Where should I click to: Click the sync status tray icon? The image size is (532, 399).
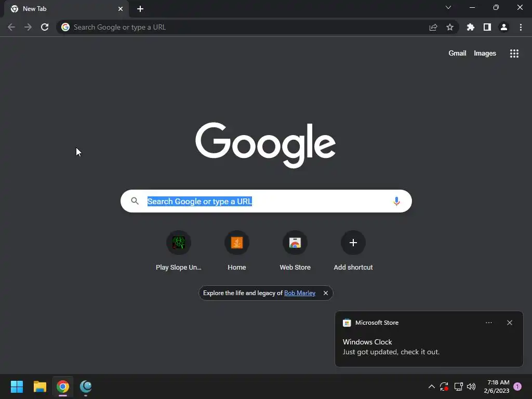point(444,387)
